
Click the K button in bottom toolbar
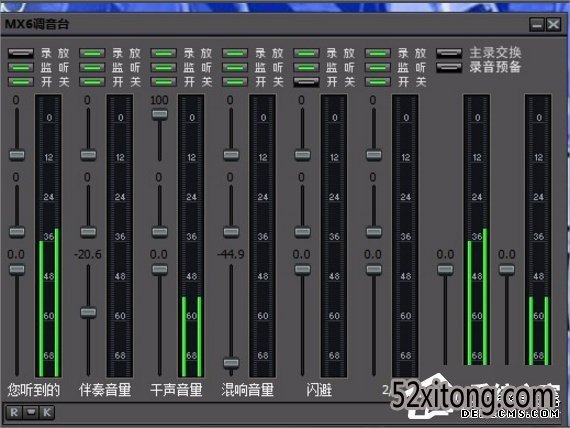[47, 412]
